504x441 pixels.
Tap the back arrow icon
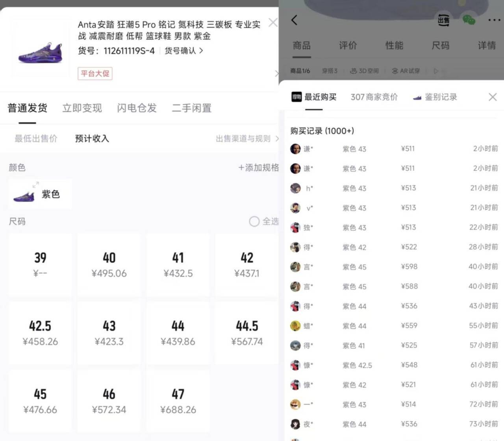pos(294,20)
